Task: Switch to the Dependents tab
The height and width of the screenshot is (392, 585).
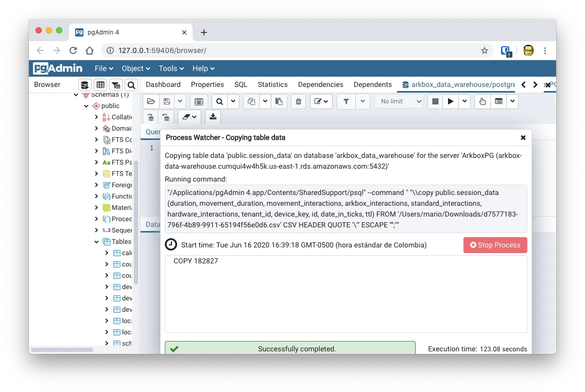Action: [373, 84]
